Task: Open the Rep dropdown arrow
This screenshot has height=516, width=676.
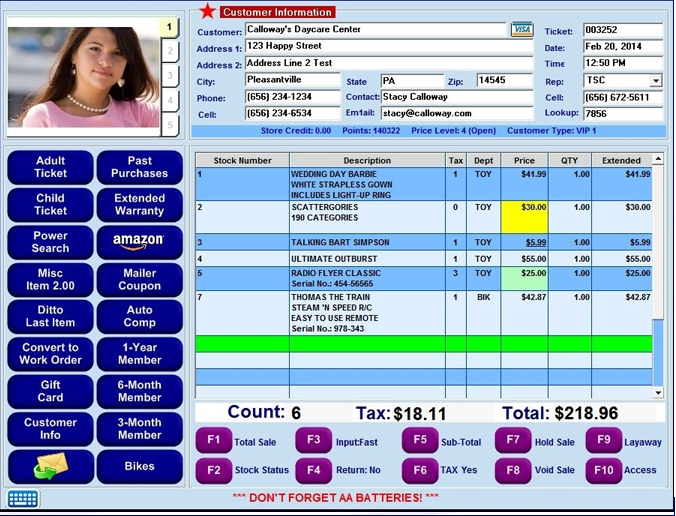Action: pyautogui.click(x=656, y=81)
